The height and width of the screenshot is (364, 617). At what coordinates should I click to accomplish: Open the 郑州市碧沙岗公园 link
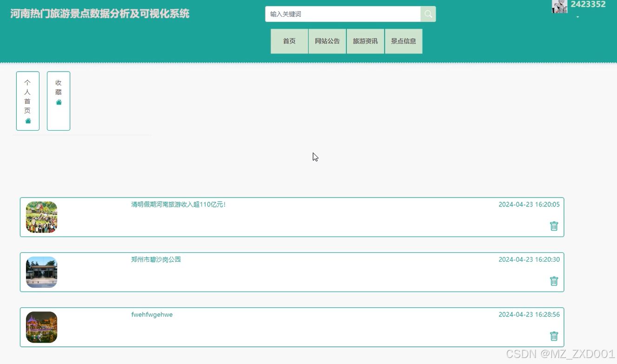point(156,259)
